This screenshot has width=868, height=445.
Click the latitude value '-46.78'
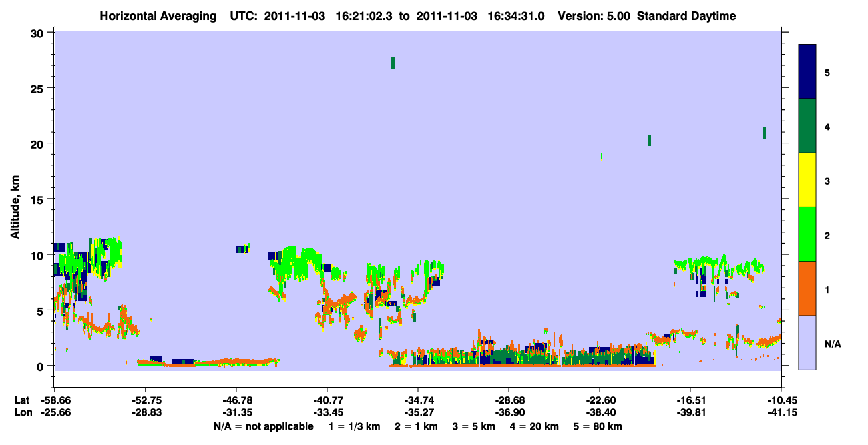click(236, 400)
